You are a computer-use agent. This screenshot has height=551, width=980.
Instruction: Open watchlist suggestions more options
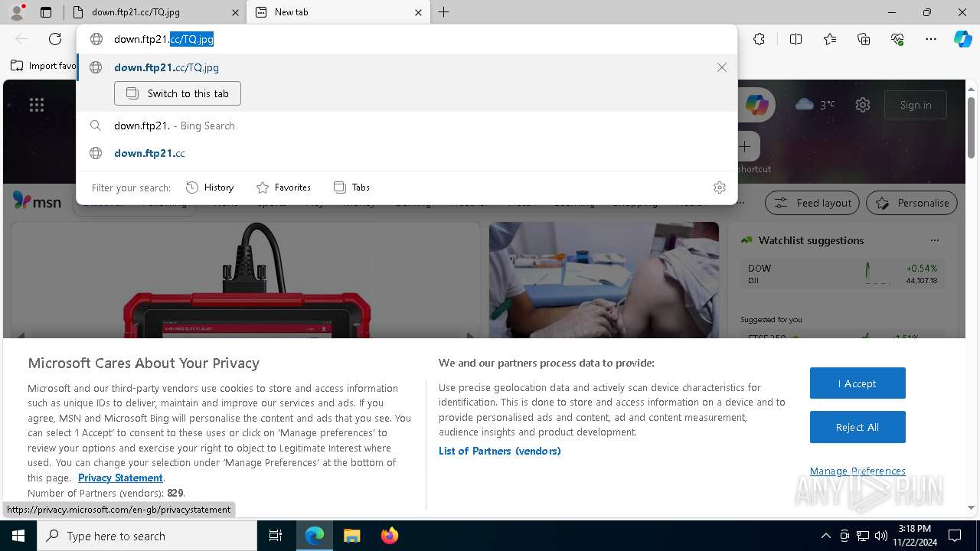point(934,240)
